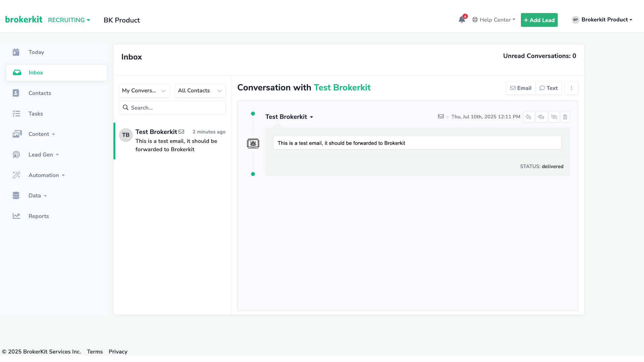Open Test Brokerkit sender dropdown in message

point(289,117)
